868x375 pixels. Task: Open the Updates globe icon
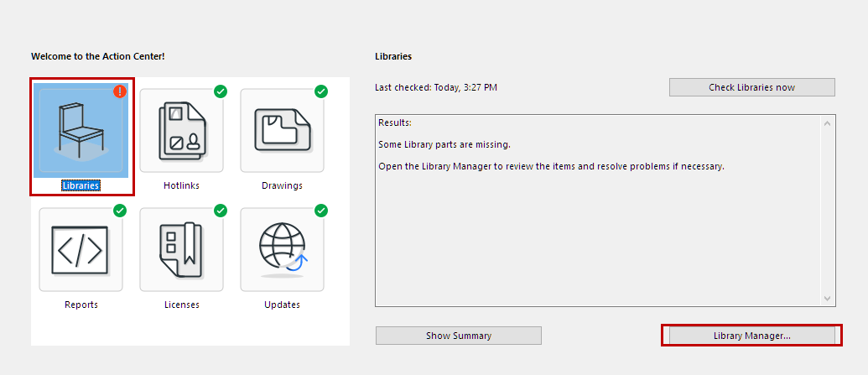tap(282, 249)
